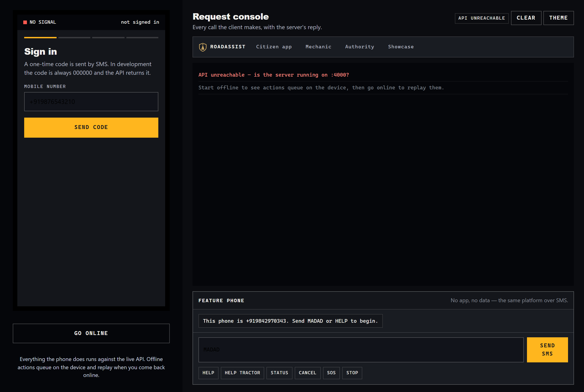Switch to the Authority tab
Screen dimensions: 584x392
click(360, 47)
